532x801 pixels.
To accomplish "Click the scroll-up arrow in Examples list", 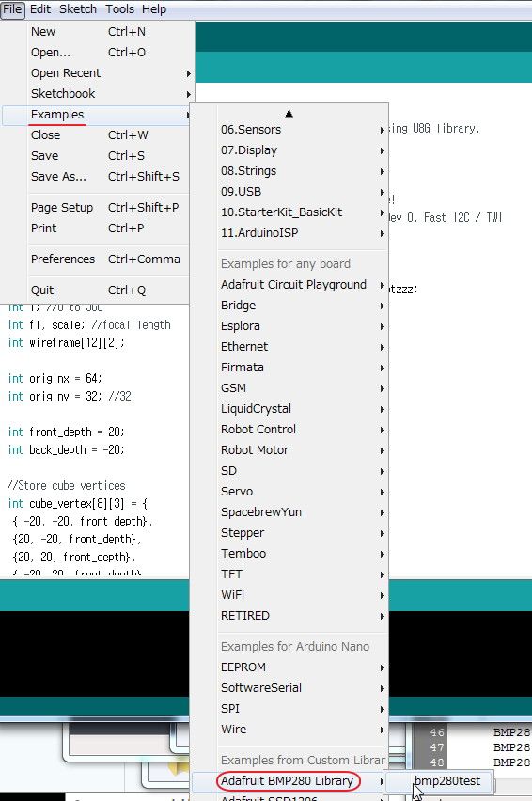I will pyautogui.click(x=289, y=114).
